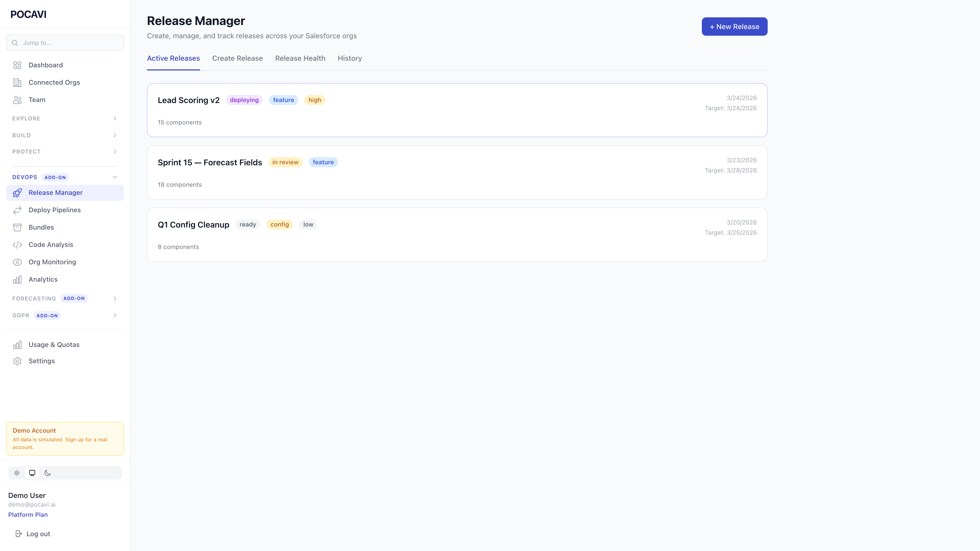Switch to the Create Release tab
This screenshot has height=551, width=980.
[x=237, y=58]
